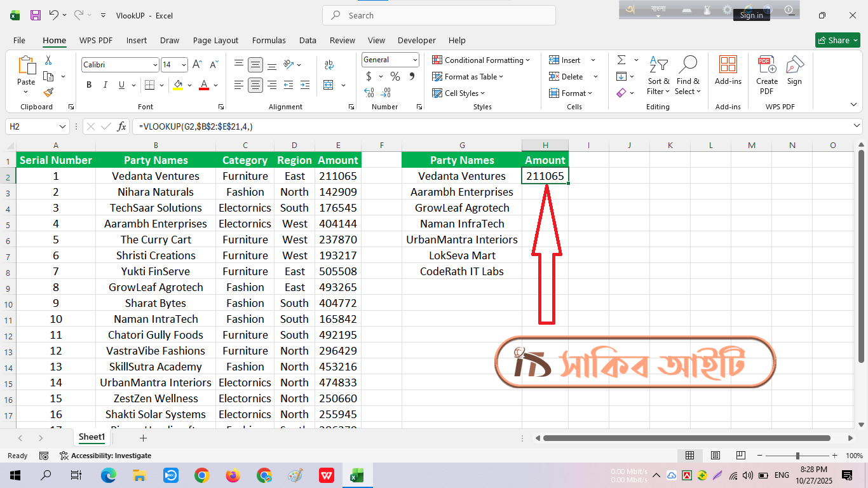The width and height of the screenshot is (868, 488).
Task: Click the Name Box showing H2
Action: click(x=32, y=126)
